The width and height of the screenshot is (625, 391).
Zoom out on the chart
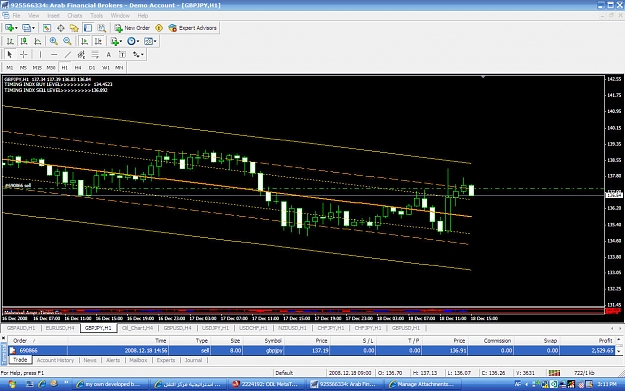click(x=67, y=41)
